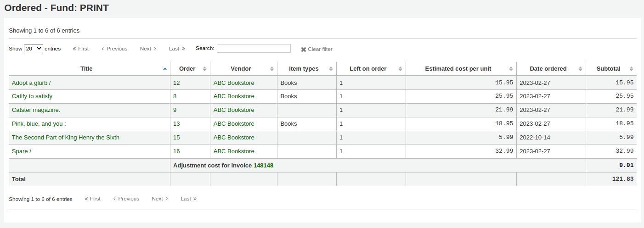Open the 'Adopt a glurb /' title link

pyautogui.click(x=31, y=83)
